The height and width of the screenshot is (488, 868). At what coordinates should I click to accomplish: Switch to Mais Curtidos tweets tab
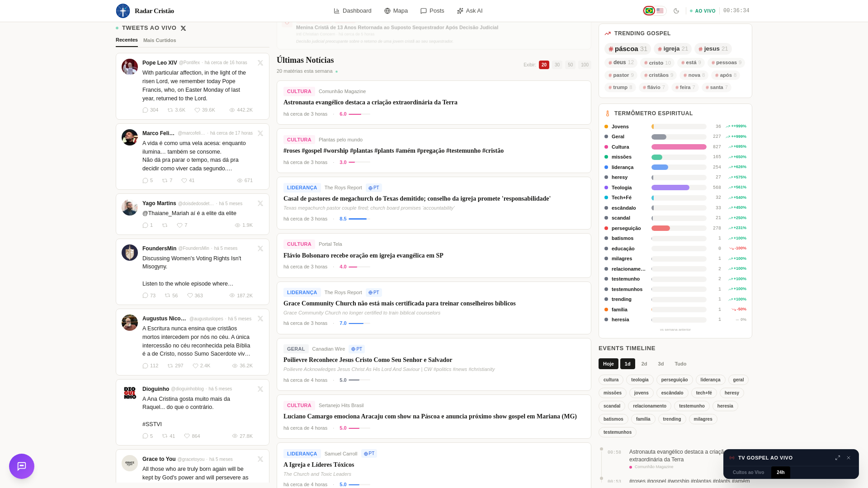point(160,41)
